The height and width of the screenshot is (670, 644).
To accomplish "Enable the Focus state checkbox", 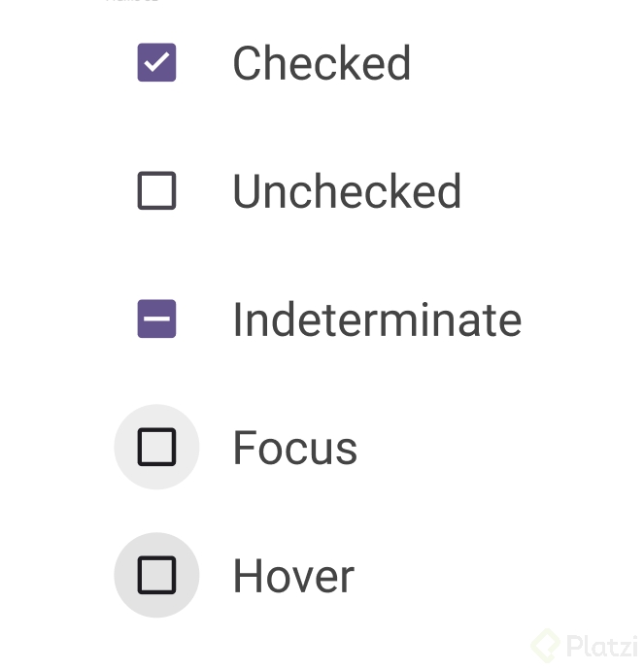I will [x=156, y=448].
